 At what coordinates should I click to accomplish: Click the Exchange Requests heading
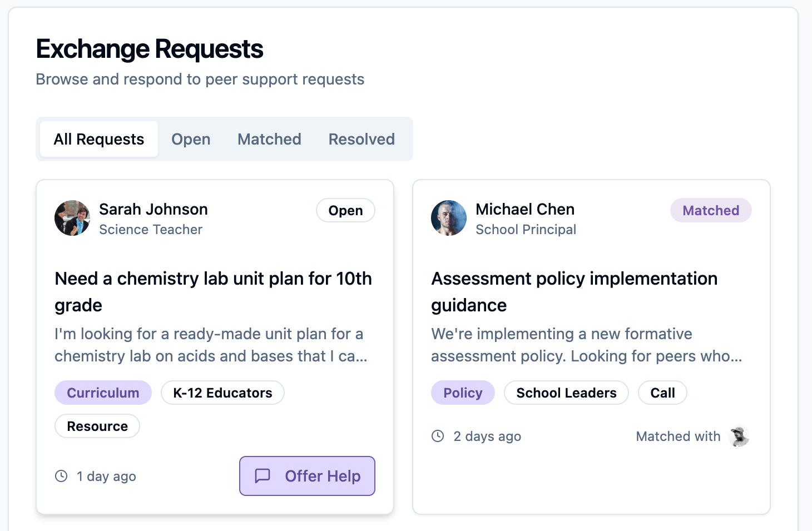150,49
